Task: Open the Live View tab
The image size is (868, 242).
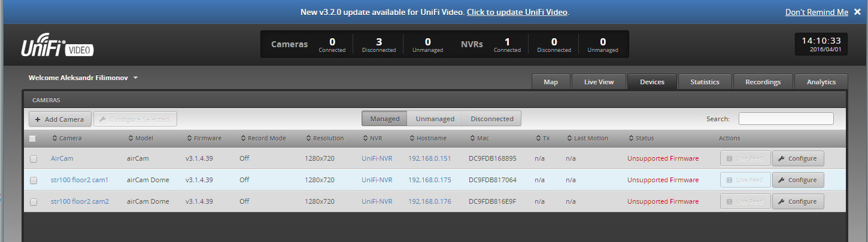Action: click(x=599, y=82)
